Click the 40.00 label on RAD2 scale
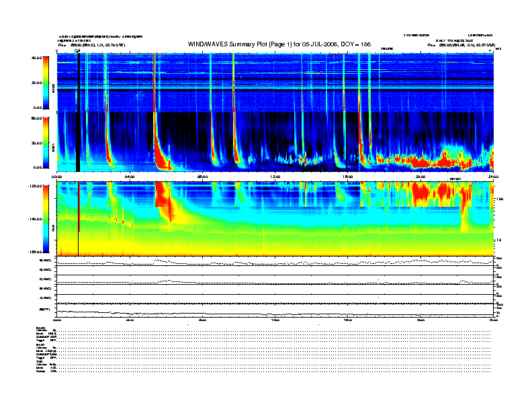532x411 pixels. click(x=36, y=58)
